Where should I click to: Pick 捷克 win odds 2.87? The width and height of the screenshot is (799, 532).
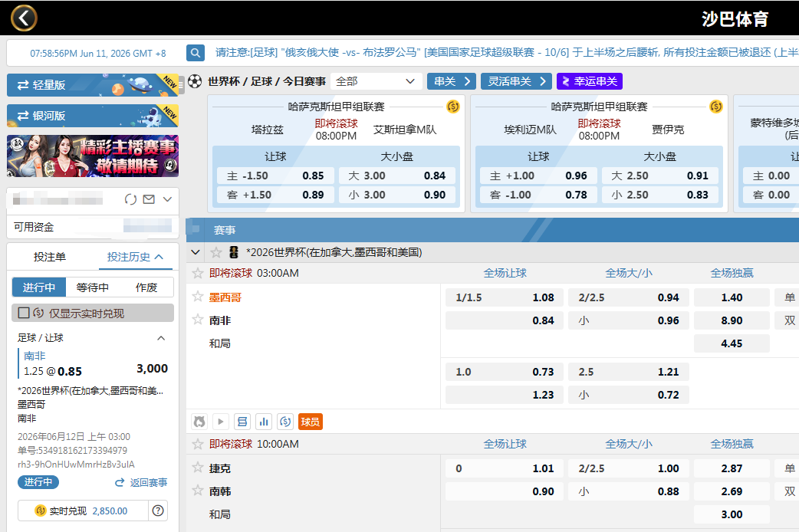[732, 468]
